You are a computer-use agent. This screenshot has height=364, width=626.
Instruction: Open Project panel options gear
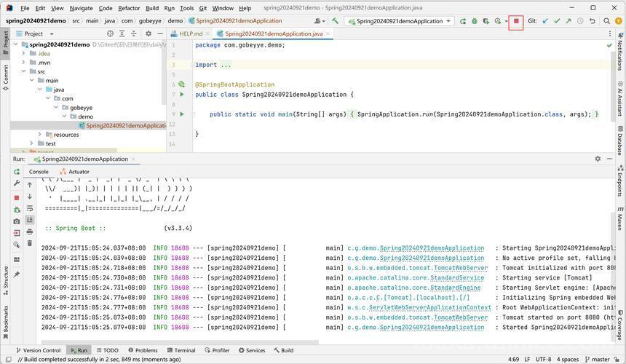tap(148, 33)
